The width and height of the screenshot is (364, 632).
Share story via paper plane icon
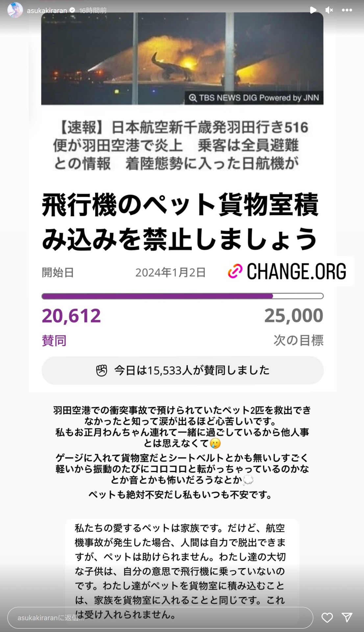(347, 618)
